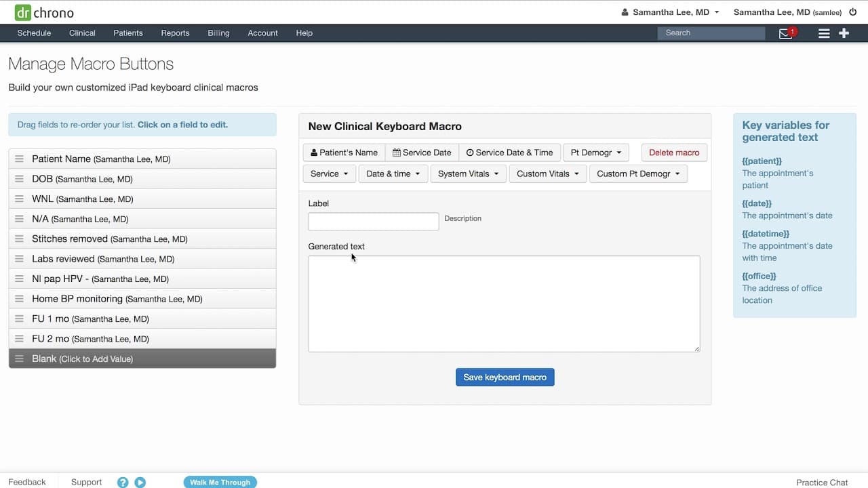Click the Label input field

(374, 222)
